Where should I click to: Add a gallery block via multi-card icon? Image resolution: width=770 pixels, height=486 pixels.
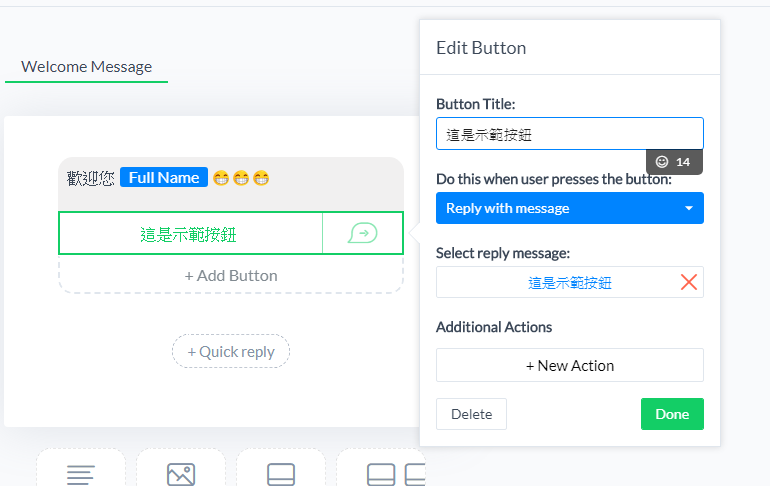396,475
